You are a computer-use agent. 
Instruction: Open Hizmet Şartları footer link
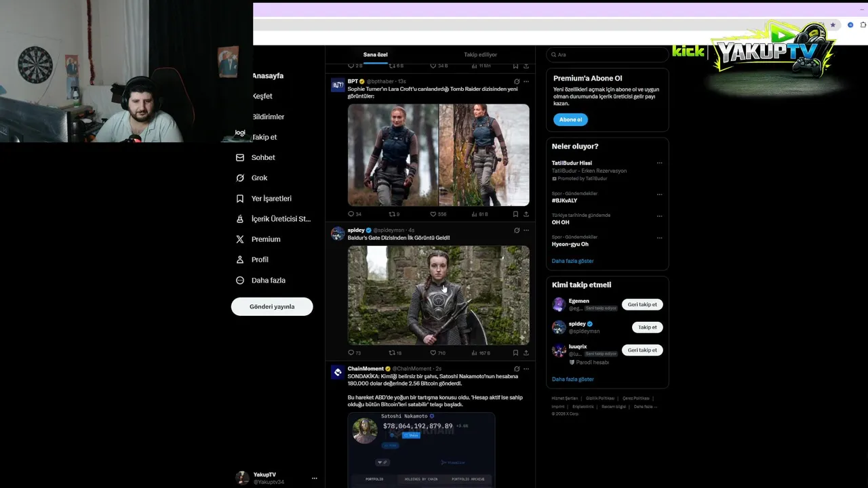pyautogui.click(x=565, y=399)
